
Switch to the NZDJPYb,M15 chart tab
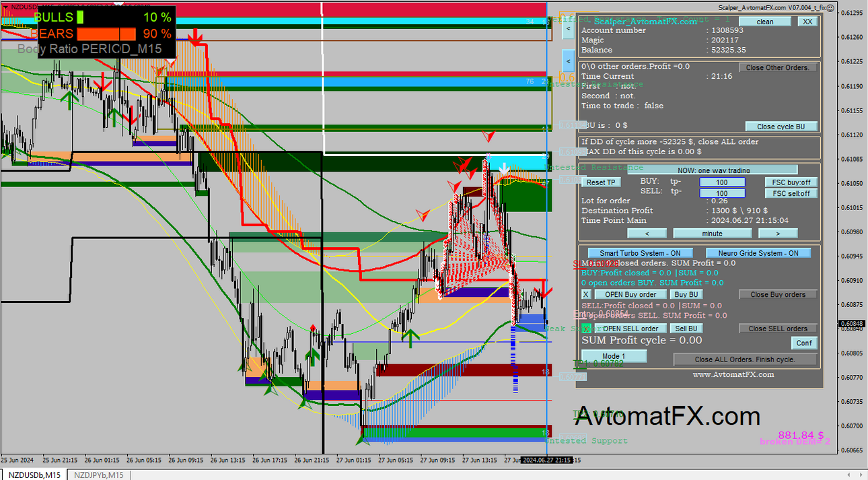pyautogui.click(x=100, y=475)
